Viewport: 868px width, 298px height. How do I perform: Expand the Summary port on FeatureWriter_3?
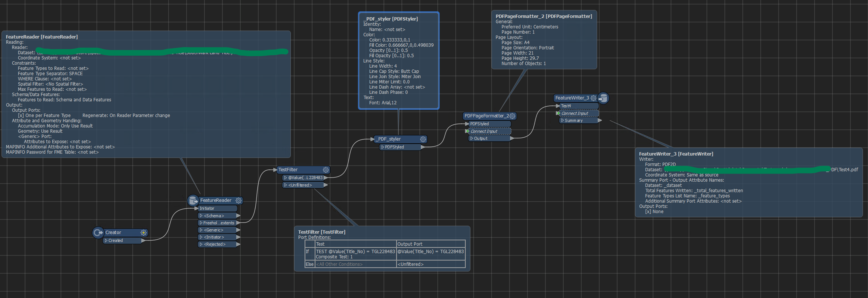[562, 121]
